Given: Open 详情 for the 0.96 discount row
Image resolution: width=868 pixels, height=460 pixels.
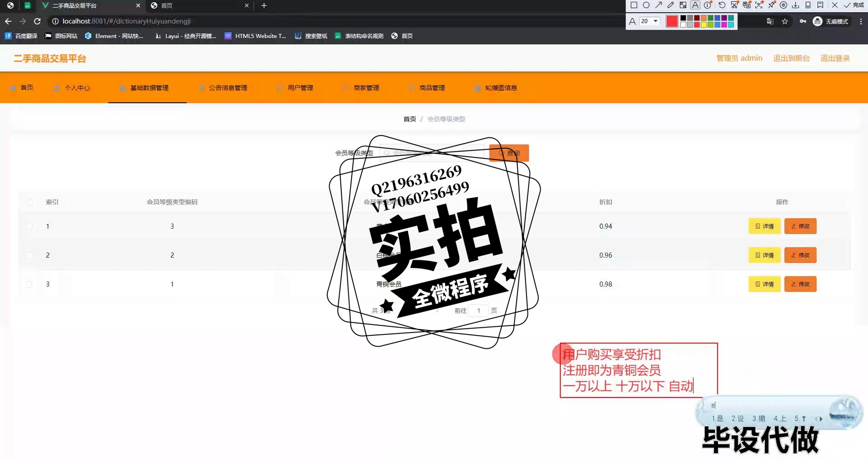Looking at the screenshot, I should tap(764, 255).
